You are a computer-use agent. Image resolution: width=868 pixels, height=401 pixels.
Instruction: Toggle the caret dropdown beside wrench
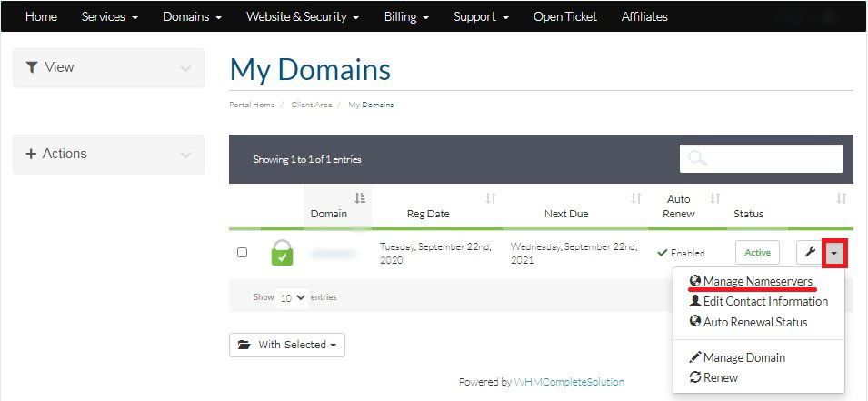834,253
